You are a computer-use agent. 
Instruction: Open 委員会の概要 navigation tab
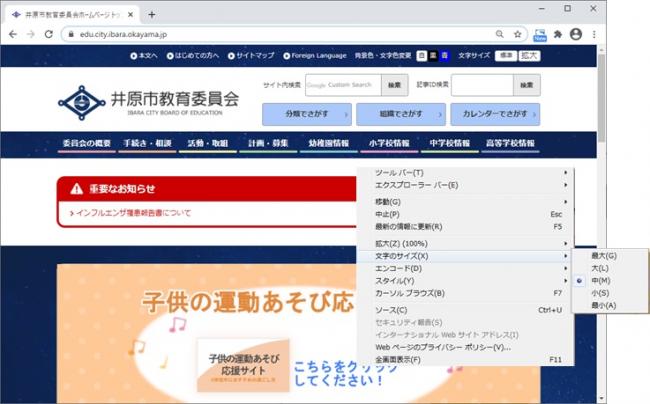click(87, 143)
